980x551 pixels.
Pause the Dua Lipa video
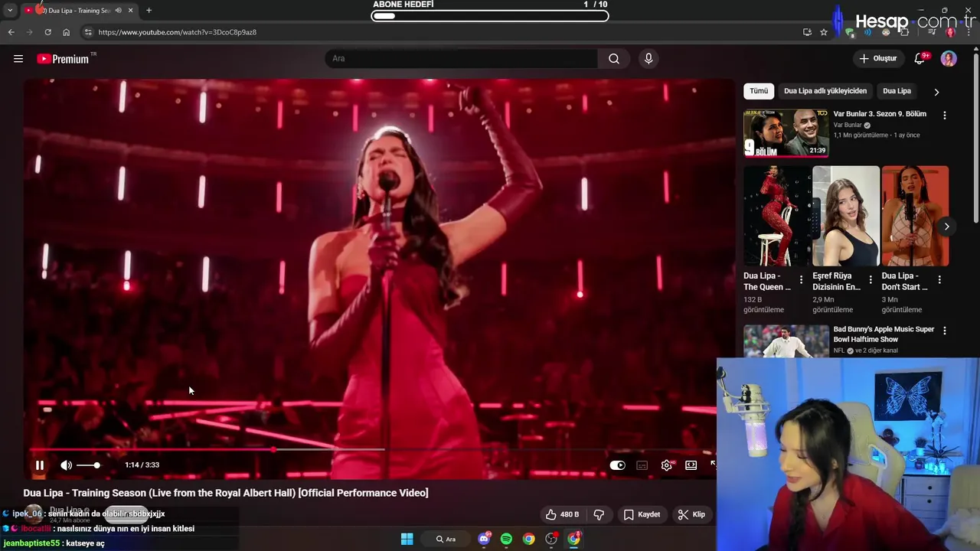[40, 465]
